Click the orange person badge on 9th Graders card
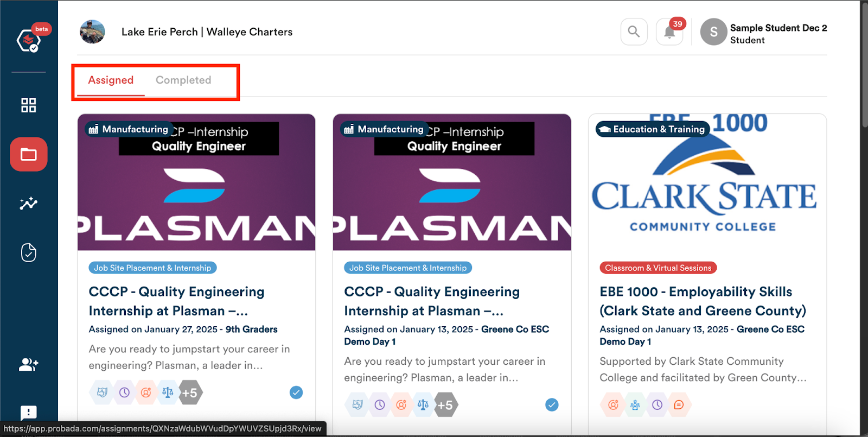This screenshot has height=437, width=868. coord(146,392)
